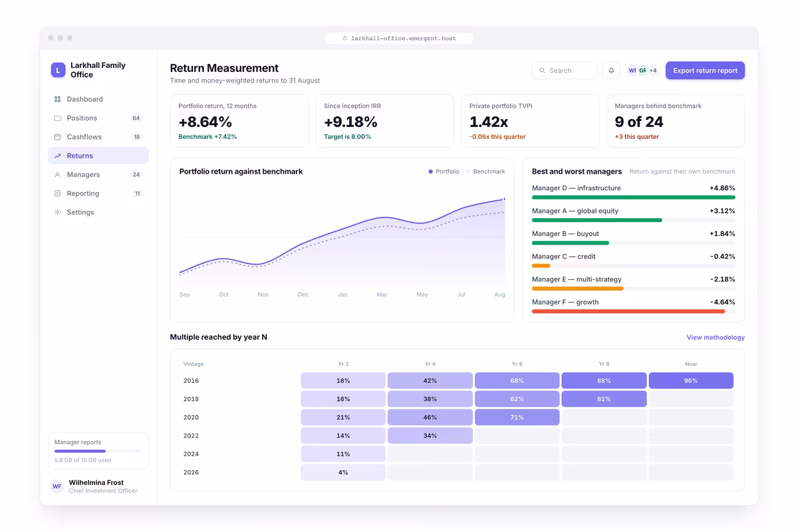Toggle Portfolio series in chart legend
The image size is (798, 532).
tap(444, 172)
